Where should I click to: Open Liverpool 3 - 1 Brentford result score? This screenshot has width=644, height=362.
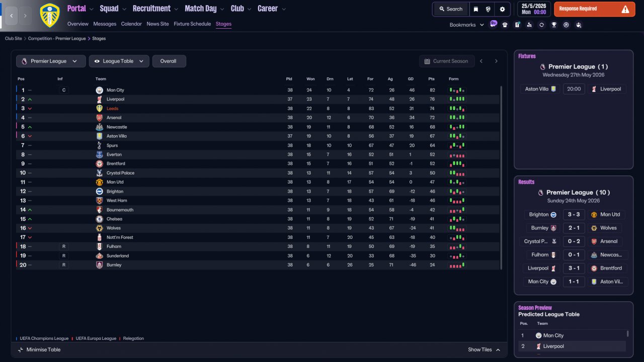(574, 268)
